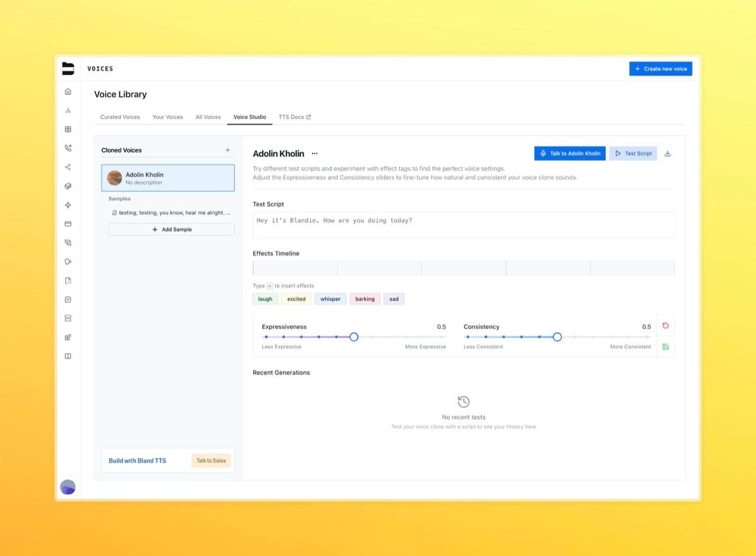
Task: Insert the barking effect tag
Action: [365, 299]
